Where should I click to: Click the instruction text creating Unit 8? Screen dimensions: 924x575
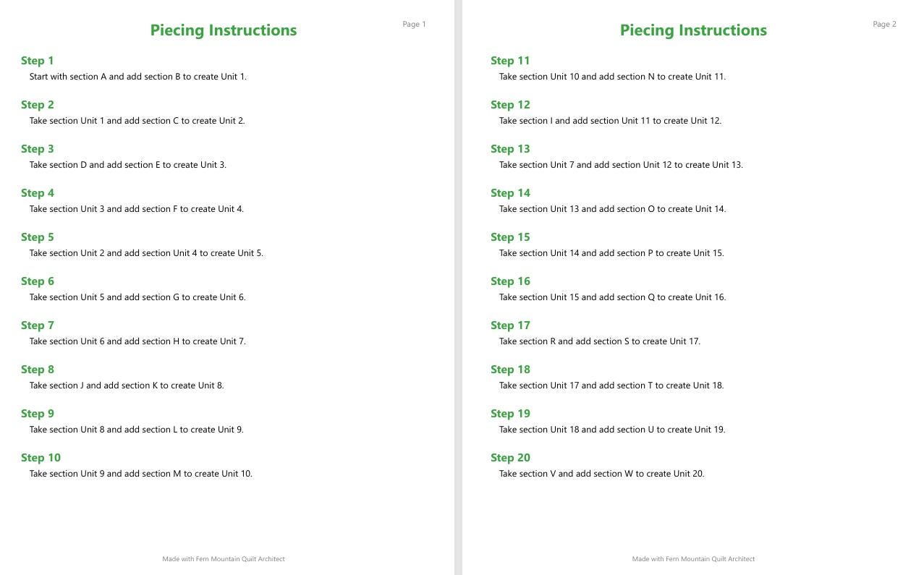[127, 386]
